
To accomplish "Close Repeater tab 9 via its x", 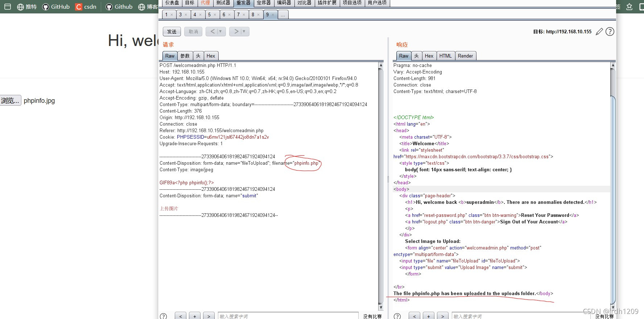I will click(x=273, y=15).
